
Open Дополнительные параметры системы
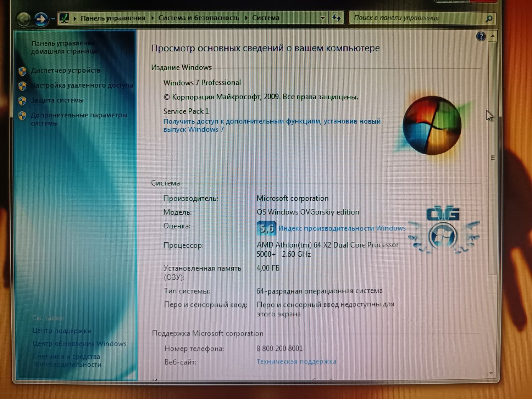[79, 119]
